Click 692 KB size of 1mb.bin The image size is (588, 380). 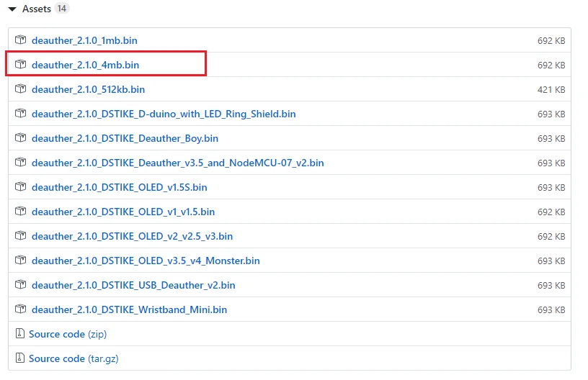551,41
